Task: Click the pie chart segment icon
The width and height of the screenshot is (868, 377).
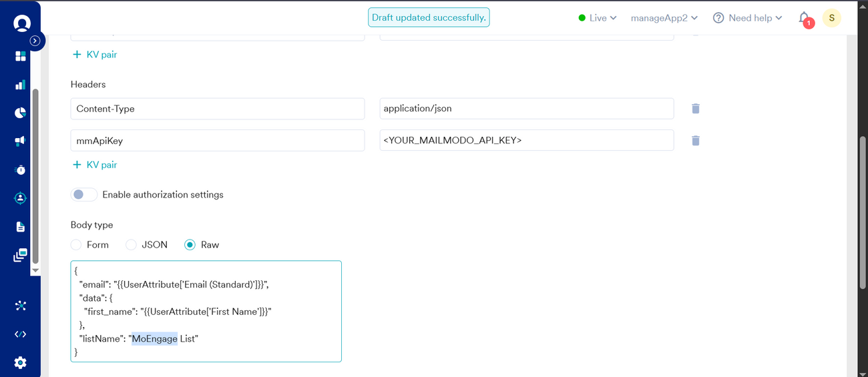Action: tap(20, 113)
